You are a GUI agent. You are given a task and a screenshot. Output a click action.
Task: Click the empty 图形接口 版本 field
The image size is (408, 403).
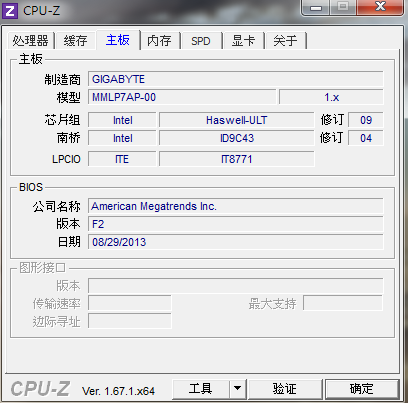click(x=236, y=286)
